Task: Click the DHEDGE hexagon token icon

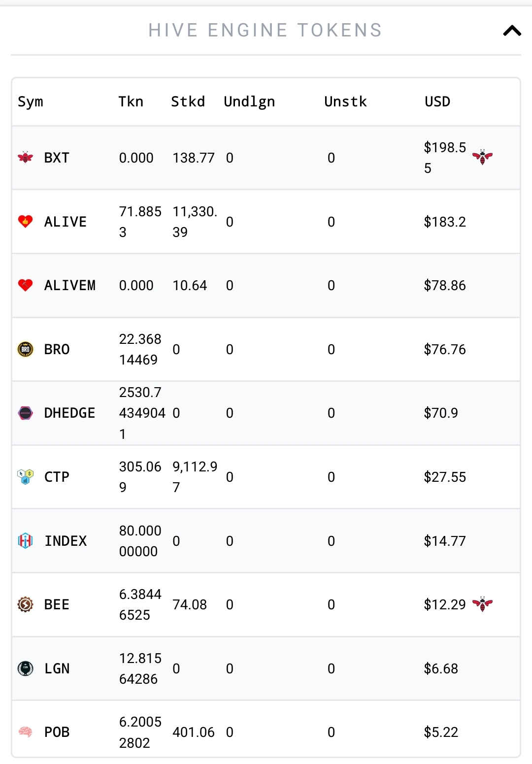Action: coord(25,413)
